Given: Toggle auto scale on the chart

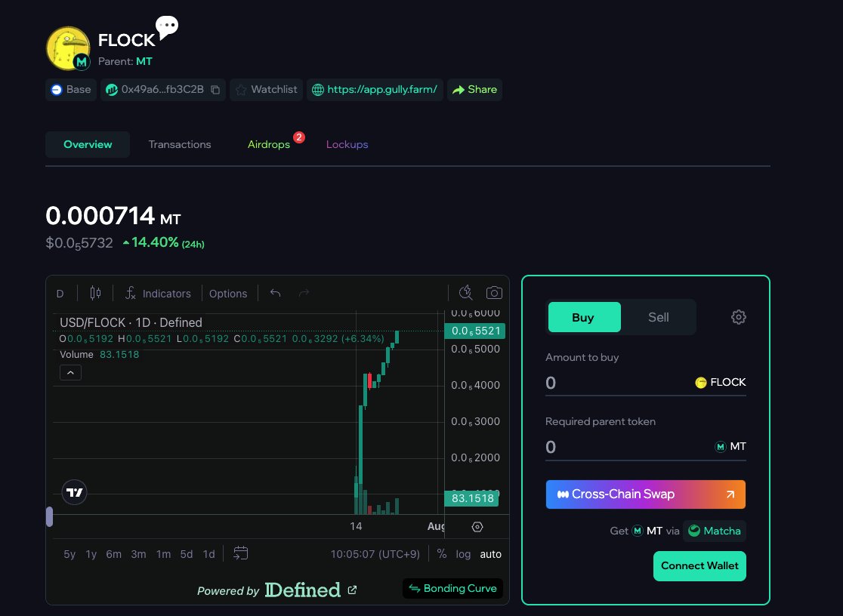Looking at the screenshot, I should pos(490,554).
